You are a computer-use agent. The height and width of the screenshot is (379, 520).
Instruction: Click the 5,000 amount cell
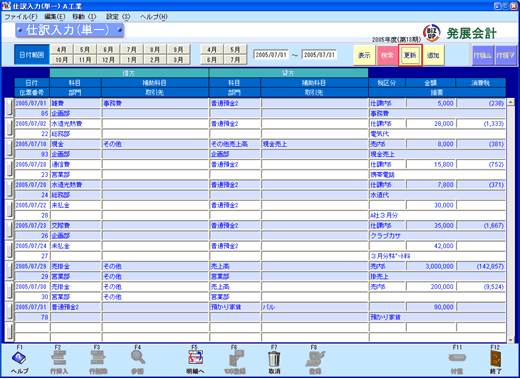point(430,103)
